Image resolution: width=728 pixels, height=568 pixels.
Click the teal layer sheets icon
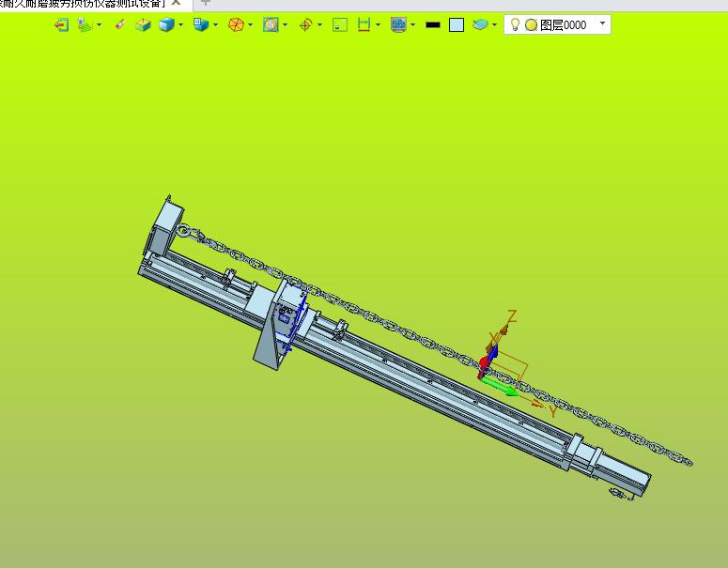[480, 24]
